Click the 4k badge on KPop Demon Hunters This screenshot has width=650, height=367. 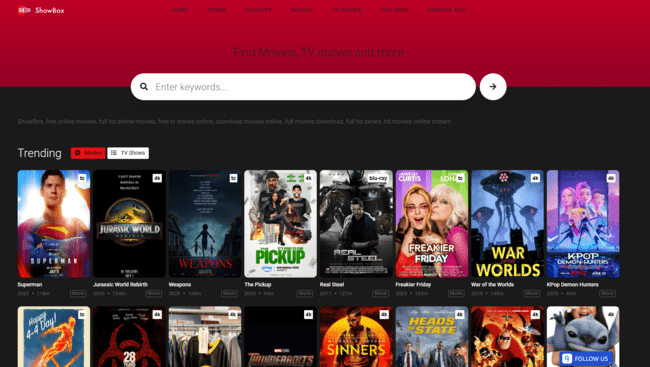[611, 178]
